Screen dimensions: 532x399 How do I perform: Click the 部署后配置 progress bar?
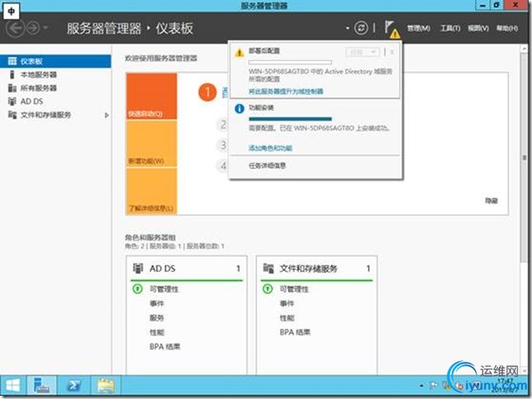[x=290, y=63]
